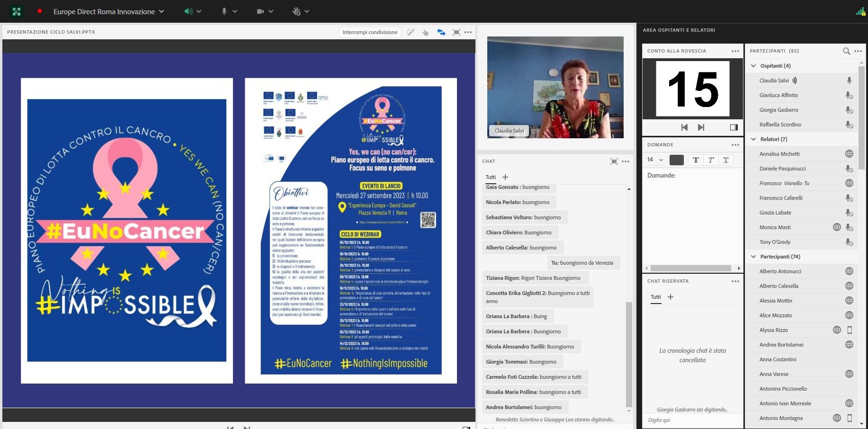Toggle underline formatting in Domande pod
This screenshot has width=868, height=429.
726,160
